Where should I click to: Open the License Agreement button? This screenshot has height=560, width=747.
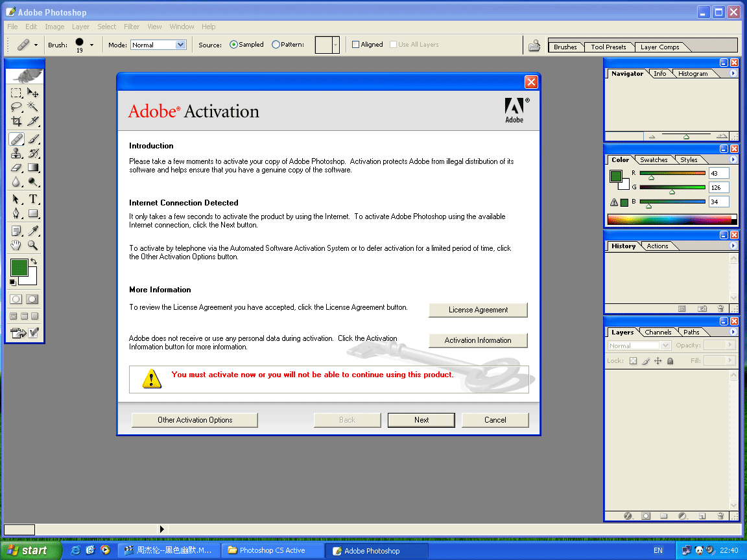pyautogui.click(x=478, y=310)
